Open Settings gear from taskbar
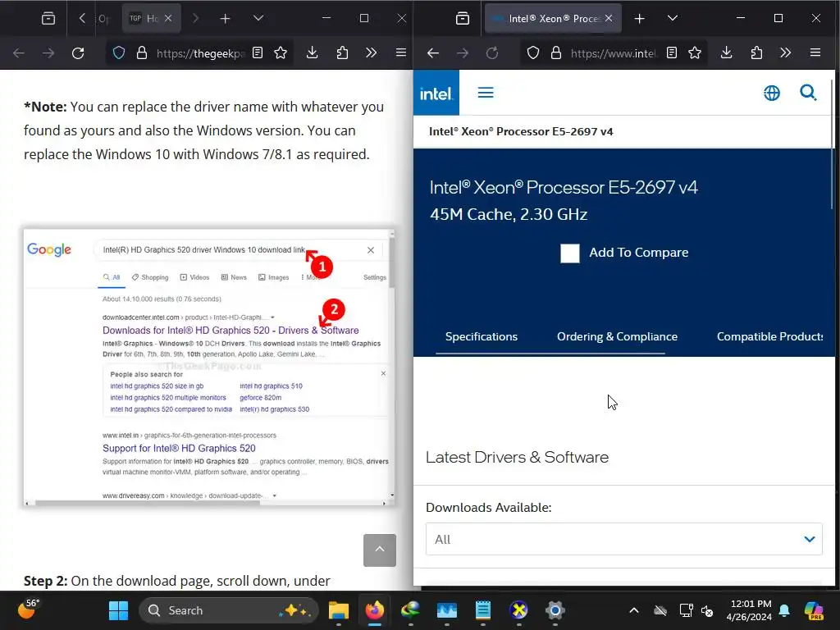Screen dimensions: 840x630 tap(555, 610)
